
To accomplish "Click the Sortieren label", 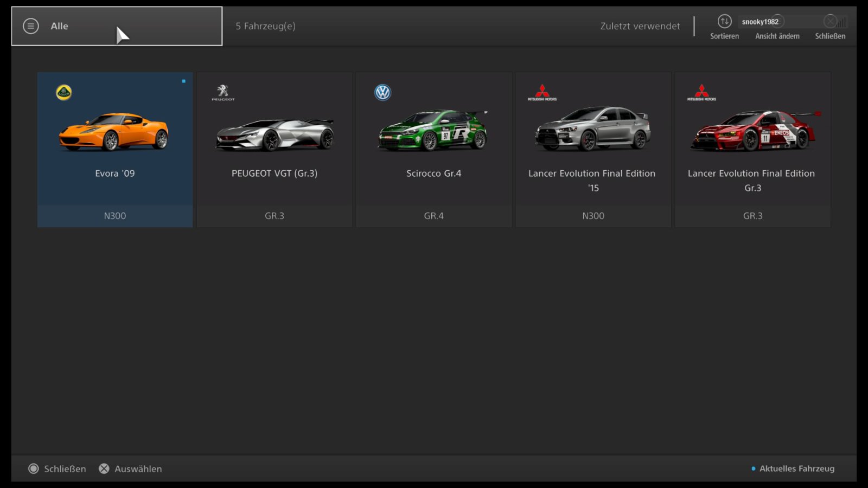I will coord(724,36).
